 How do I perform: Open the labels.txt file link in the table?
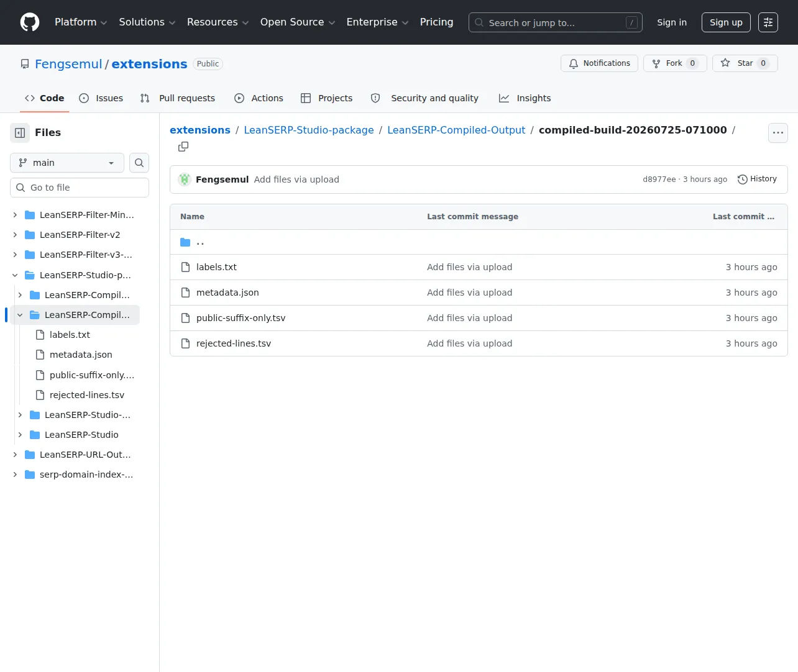pyautogui.click(x=216, y=267)
